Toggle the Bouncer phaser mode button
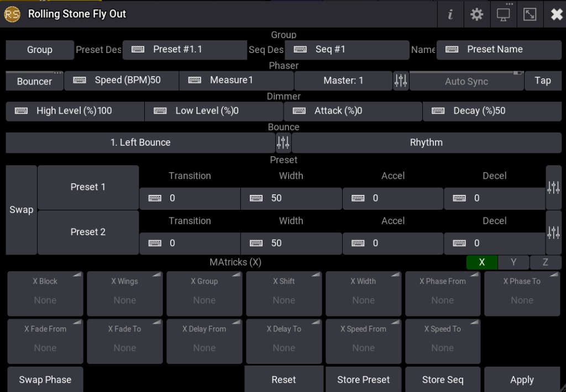 35,81
